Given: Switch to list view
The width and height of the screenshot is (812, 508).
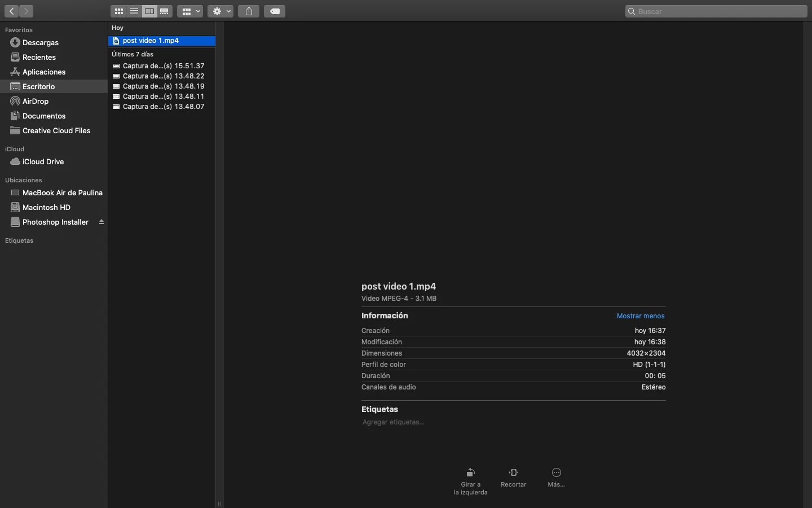Looking at the screenshot, I should tap(134, 11).
